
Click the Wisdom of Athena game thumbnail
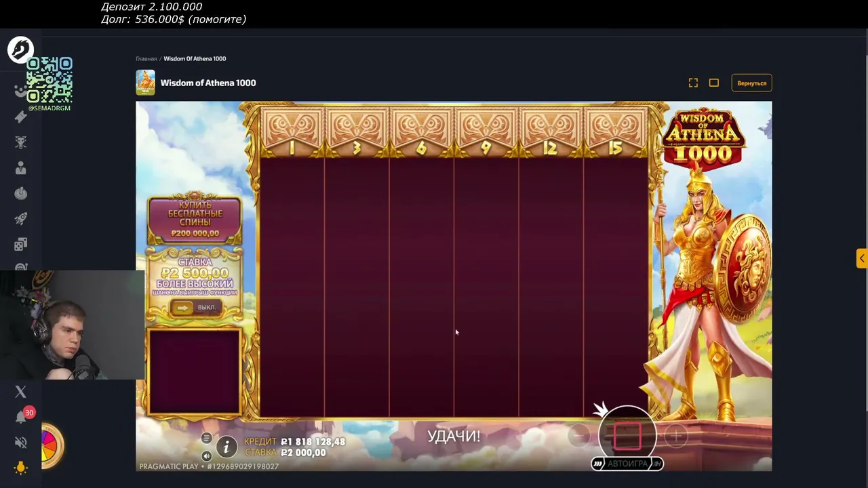[145, 83]
